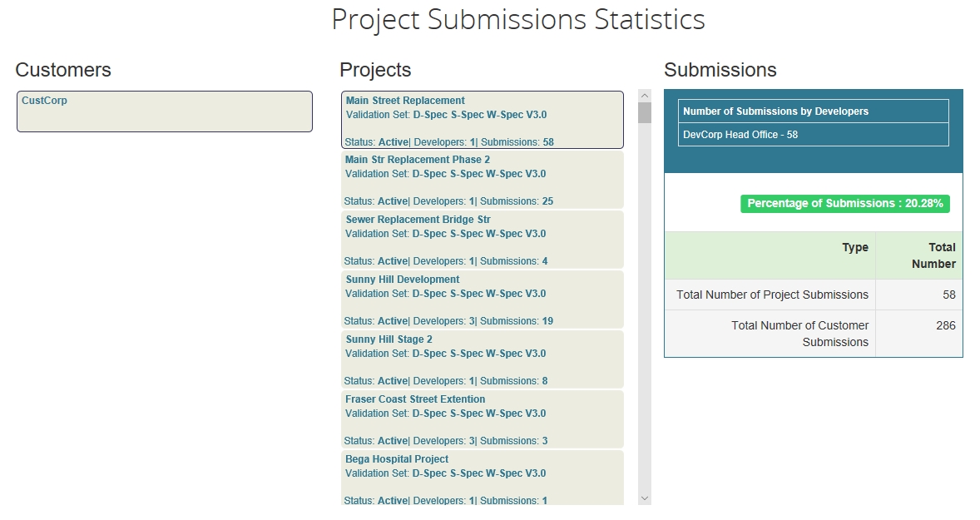Open the Sunny Hill Stage 2 project
The image size is (980, 520).
[x=482, y=359]
